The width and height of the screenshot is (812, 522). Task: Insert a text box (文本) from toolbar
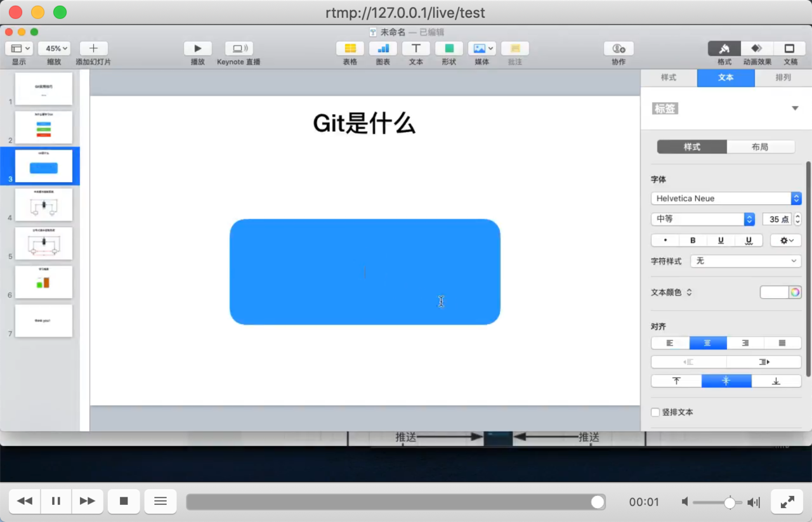[x=416, y=48]
